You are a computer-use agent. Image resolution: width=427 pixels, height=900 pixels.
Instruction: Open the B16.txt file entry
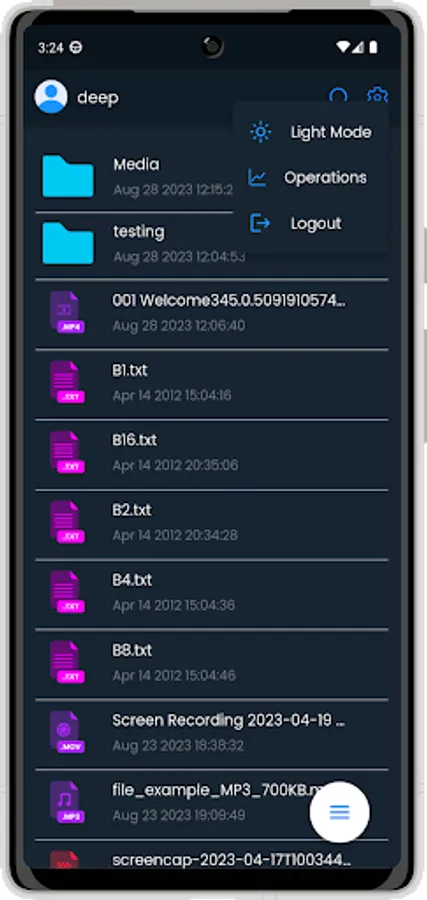(212, 453)
